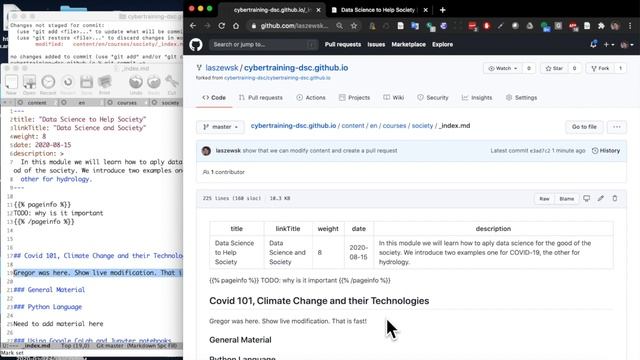Click the Emacs Open file toolbar icon
Image resolution: width=640 pixels, height=360 pixels.
pyautogui.click(x=29, y=84)
